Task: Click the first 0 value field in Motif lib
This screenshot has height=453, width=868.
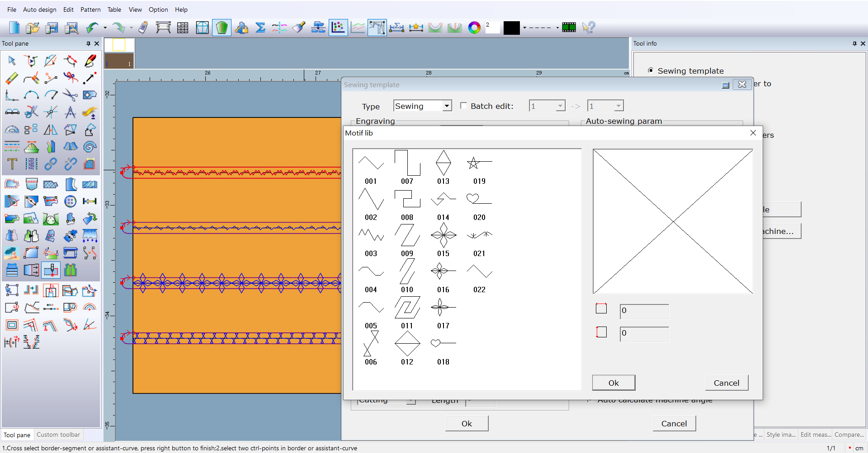Action: pos(644,311)
